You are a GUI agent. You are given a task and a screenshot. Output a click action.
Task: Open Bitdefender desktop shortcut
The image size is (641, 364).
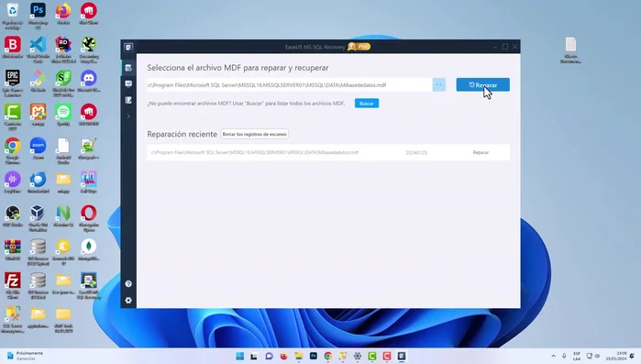point(13,48)
